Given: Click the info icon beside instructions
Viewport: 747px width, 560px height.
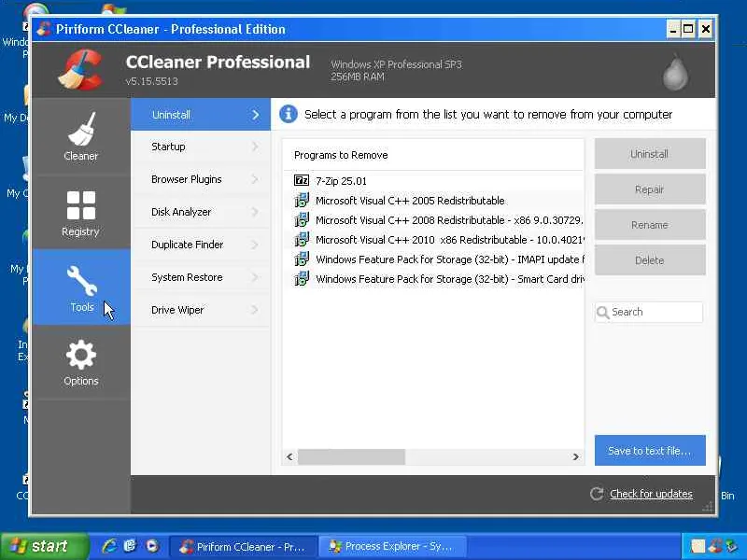Looking at the screenshot, I should 289,114.
